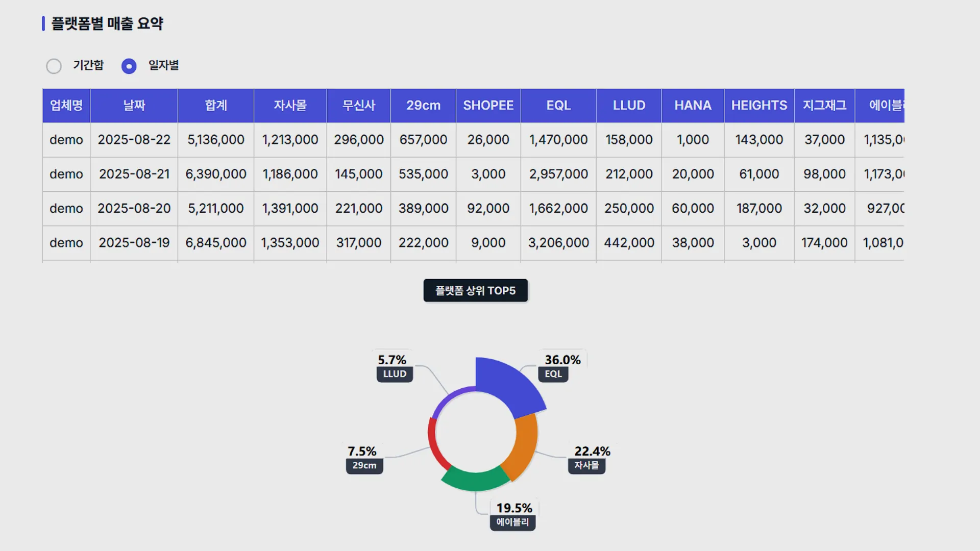Click 지그재그 value 98,000
The height and width of the screenshot is (551, 980).
[824, 174]
